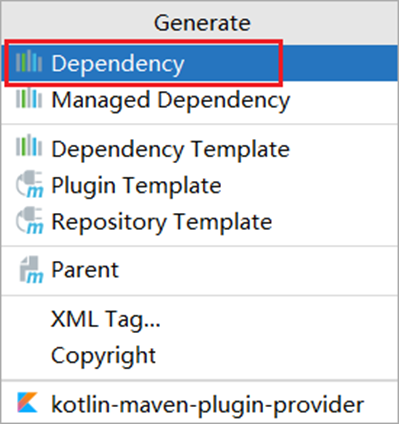Image resolution: width=399 pixels, height=424 pixels.
Task: Select the Dependency menu entry
Action: 200,63
